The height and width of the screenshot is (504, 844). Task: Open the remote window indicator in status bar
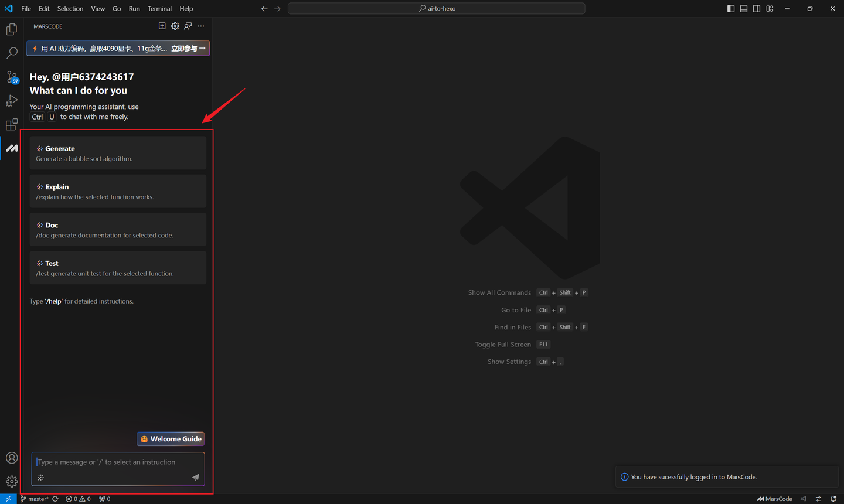click(8, 499)
